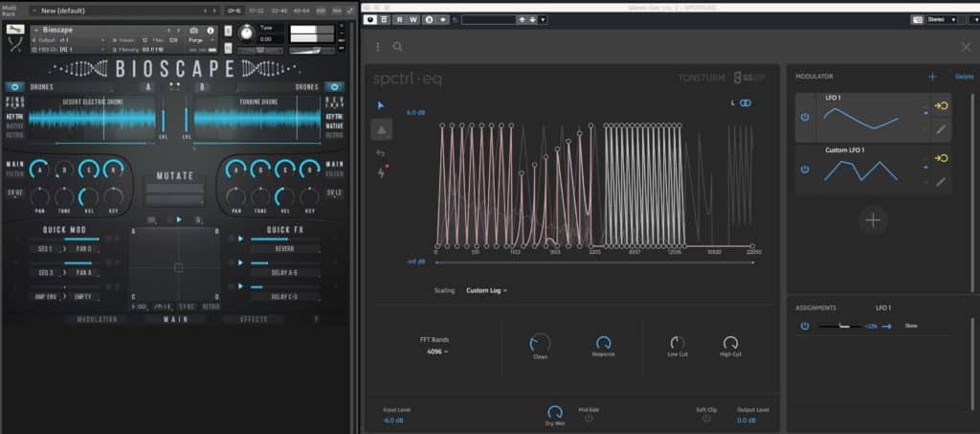Click the Kontakt solo S button
The image size is (980, 434).
pyautogui.click(x=228, y=30)
